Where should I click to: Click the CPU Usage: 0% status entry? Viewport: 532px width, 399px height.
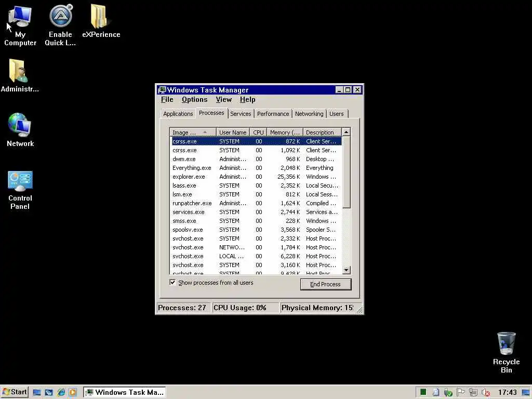[x=246, y=308]
